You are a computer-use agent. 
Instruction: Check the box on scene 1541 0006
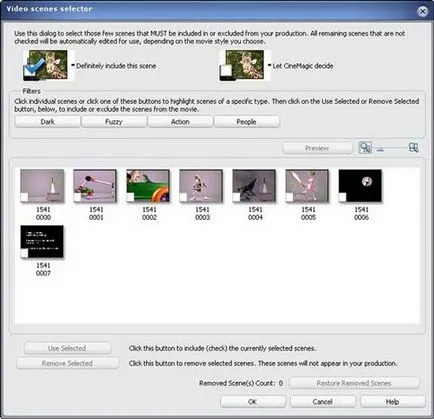click(342, 197)
